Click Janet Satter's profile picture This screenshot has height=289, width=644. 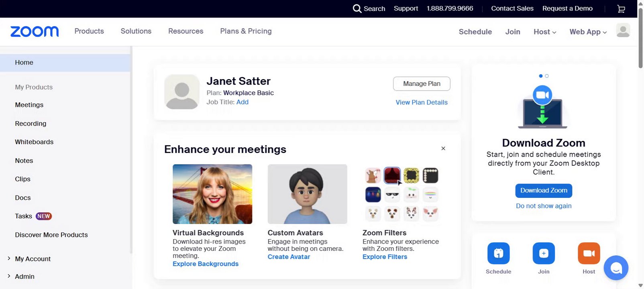(x=182, y=92)
